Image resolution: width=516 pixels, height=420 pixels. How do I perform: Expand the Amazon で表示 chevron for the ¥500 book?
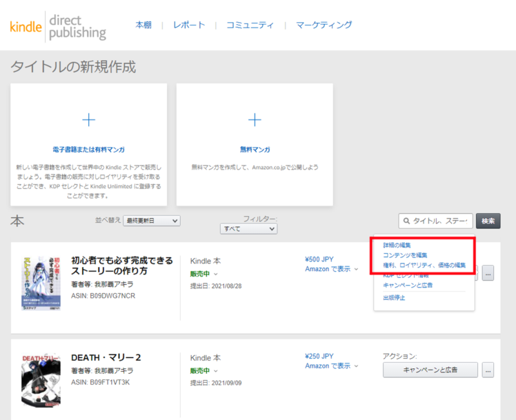tap(356, 269)
